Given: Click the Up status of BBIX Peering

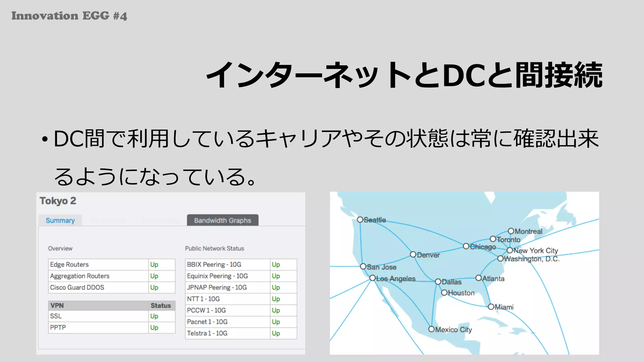Looking at the screenshot, I should click(276, 265).
